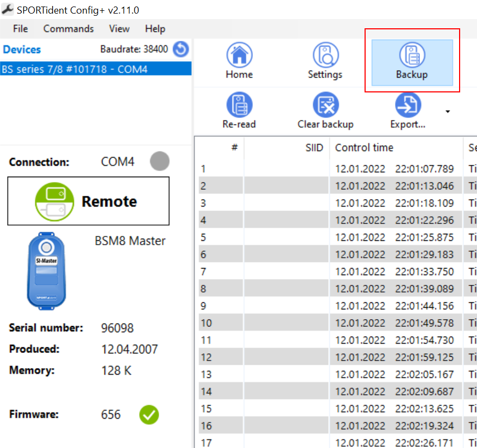477x448 pixels.
Task: Open the Commands menu
Action: (x=68, y=29)
